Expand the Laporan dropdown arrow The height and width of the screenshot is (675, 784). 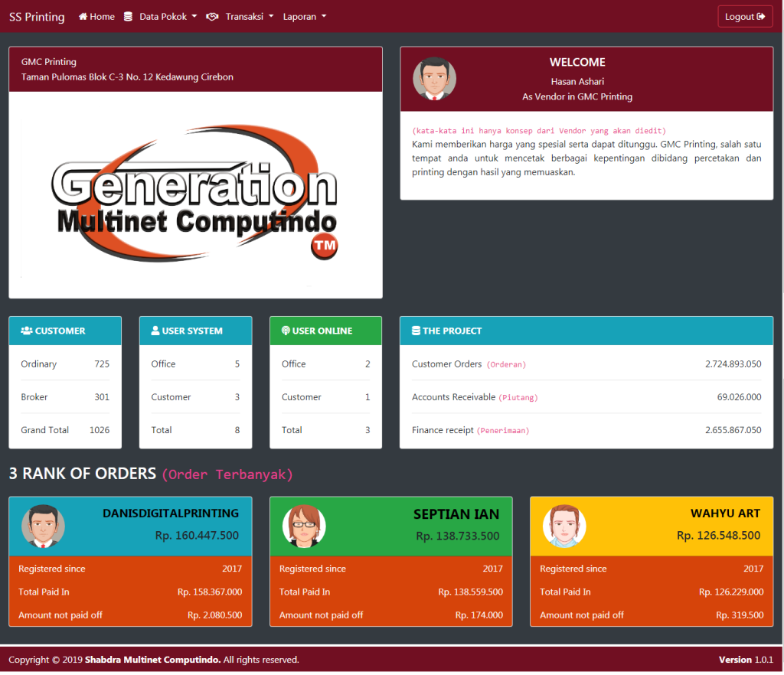324,17
